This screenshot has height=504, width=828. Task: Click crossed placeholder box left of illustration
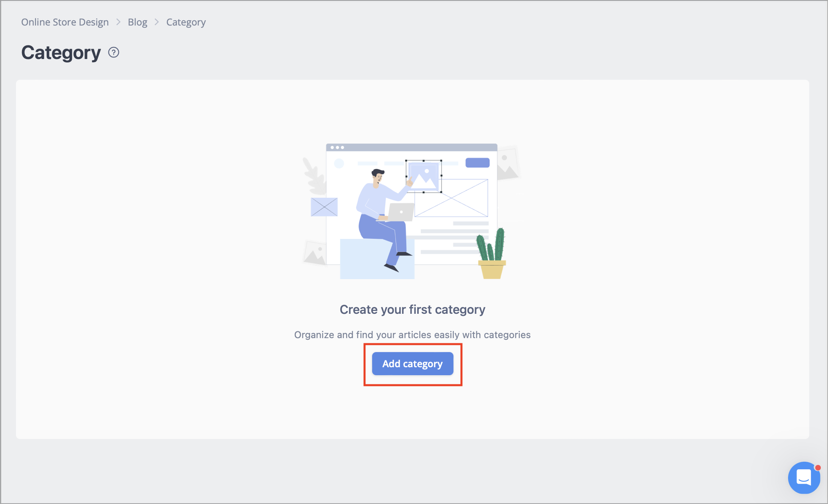coord(324,207)
